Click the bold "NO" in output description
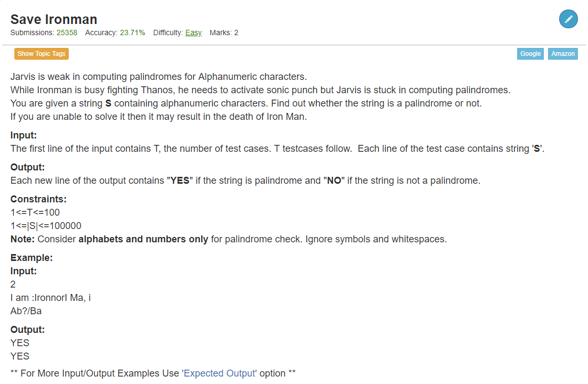The height and width of the screenshot is (384, 588). [x=334, y=181]
